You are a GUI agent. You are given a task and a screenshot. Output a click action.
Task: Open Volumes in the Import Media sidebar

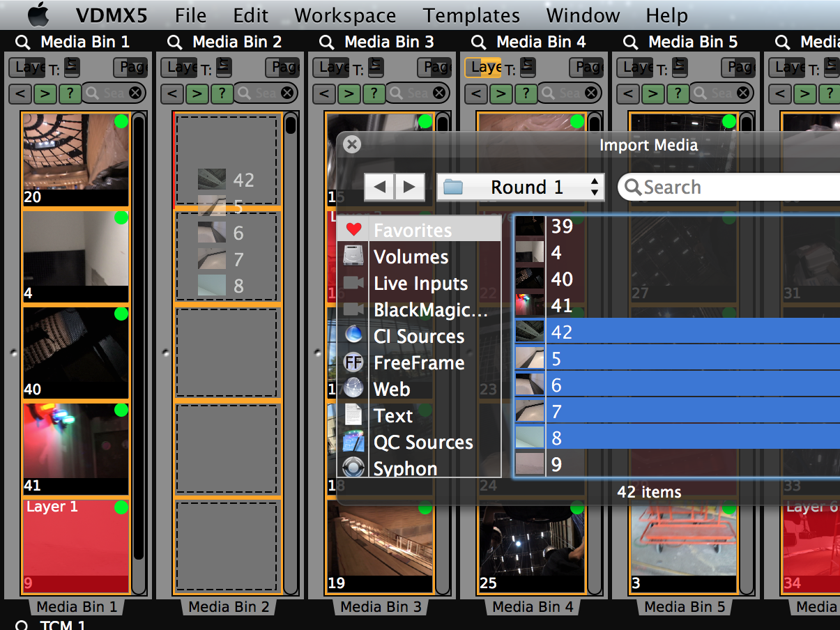[x=411, y=256]
